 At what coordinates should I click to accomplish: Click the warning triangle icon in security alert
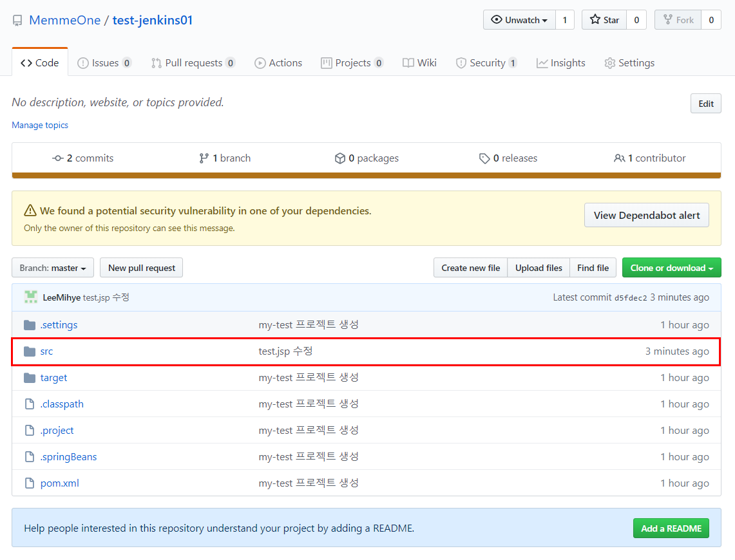(x=30, y=210)
